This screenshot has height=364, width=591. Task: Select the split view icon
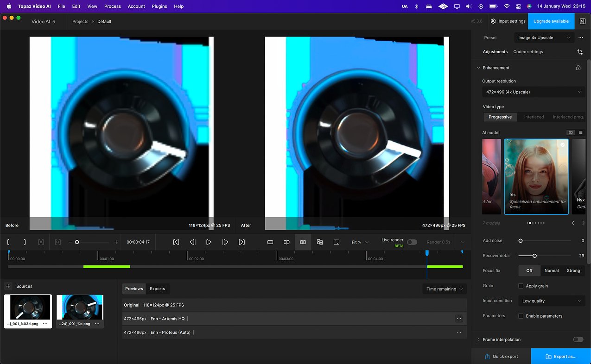[x=286, y=242]
